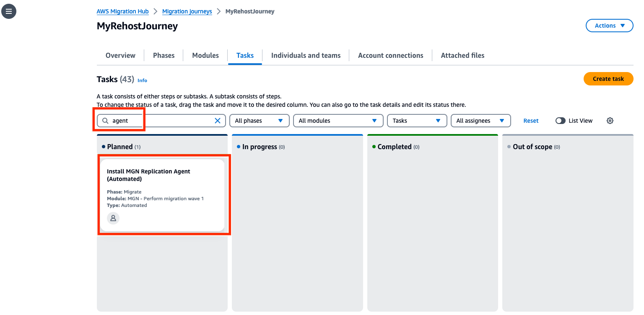Switch to the Phases tab

[164, 55]
